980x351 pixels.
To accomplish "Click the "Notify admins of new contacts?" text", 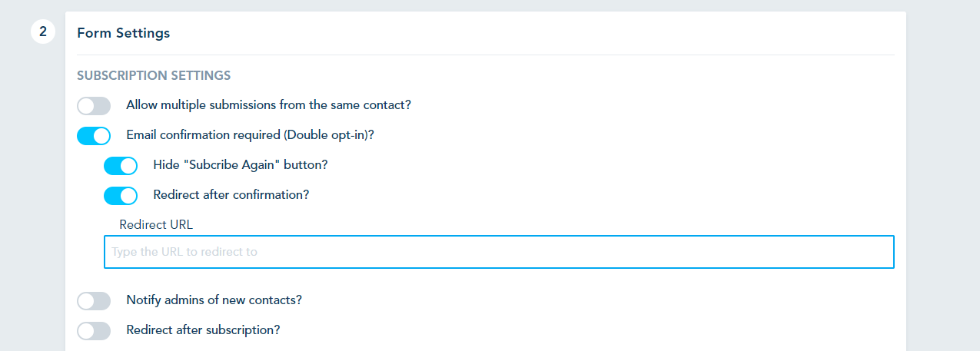I will 214,300.
